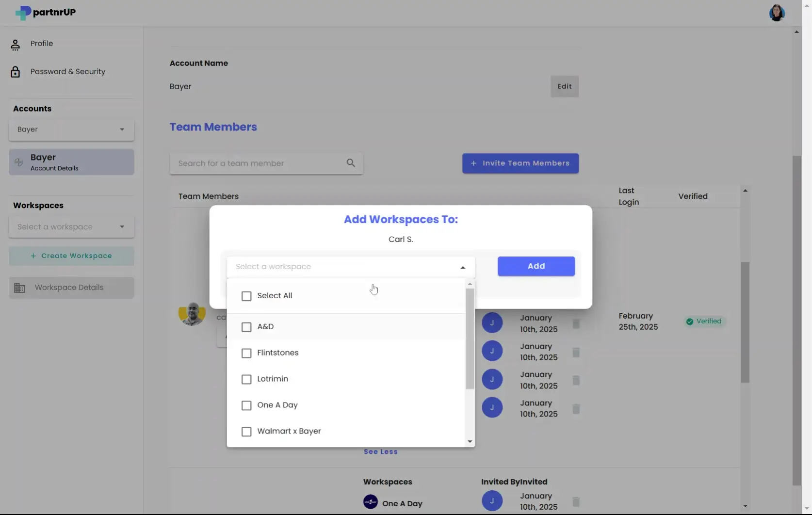The height and width of the screenshot is (515, 812).
Task: Click the One A Day workspace logo
Action: pos(371,502)
